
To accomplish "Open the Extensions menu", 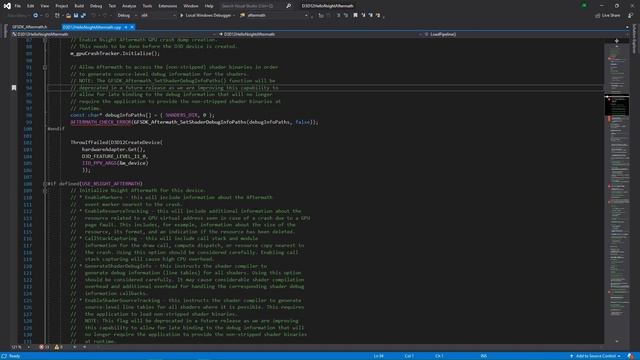I will [167, 6].
